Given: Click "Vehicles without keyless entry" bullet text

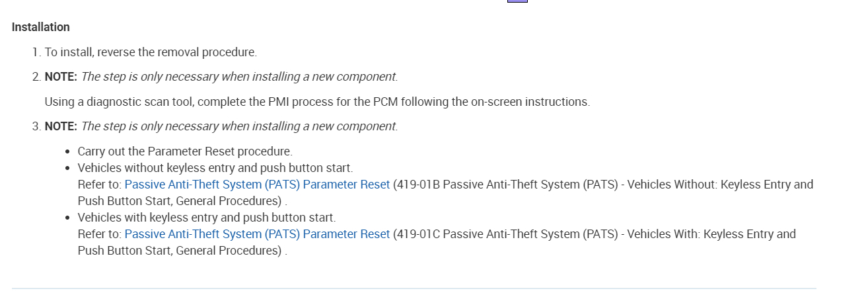Looking at the screenshot, I should point(215,168).
